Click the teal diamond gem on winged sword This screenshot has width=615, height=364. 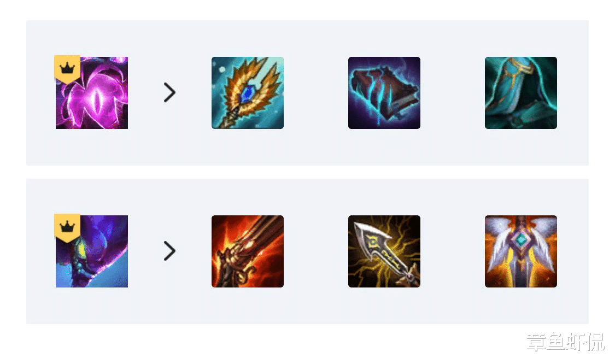pyautogui.click(x=521, y=239)
